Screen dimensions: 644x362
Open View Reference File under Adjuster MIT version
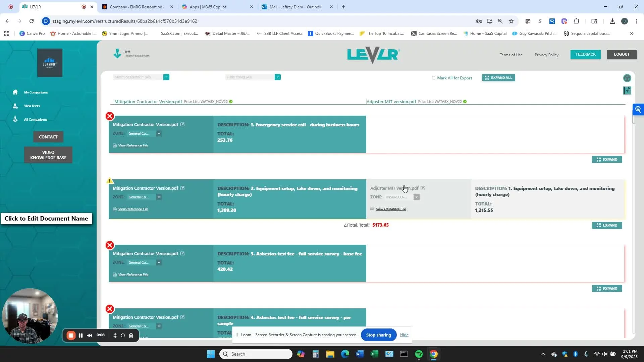tap(390, 209)
